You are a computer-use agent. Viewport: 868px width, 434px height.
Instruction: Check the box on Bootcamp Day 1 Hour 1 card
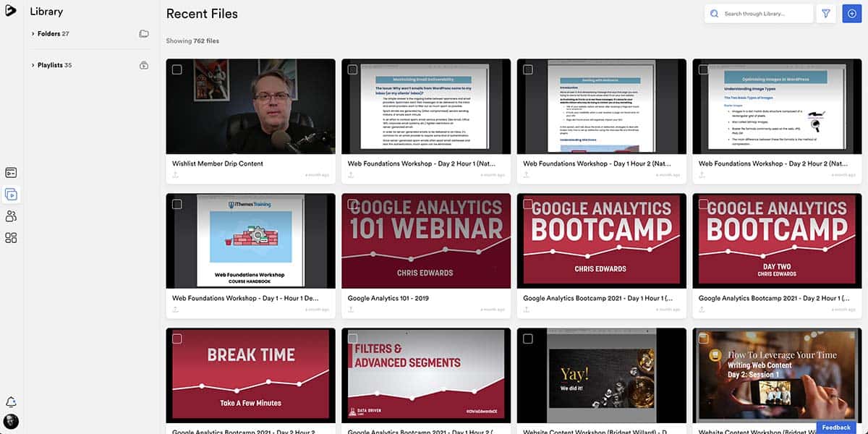pos(528,204)
